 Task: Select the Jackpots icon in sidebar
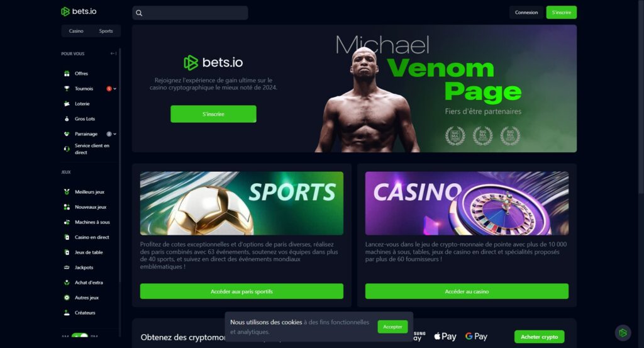click(x=67, y=267)
